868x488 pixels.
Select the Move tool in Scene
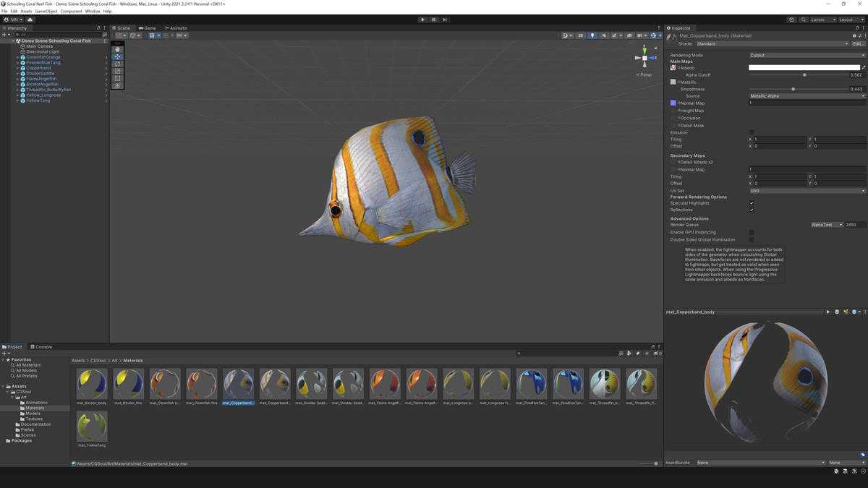coord(117,56)
